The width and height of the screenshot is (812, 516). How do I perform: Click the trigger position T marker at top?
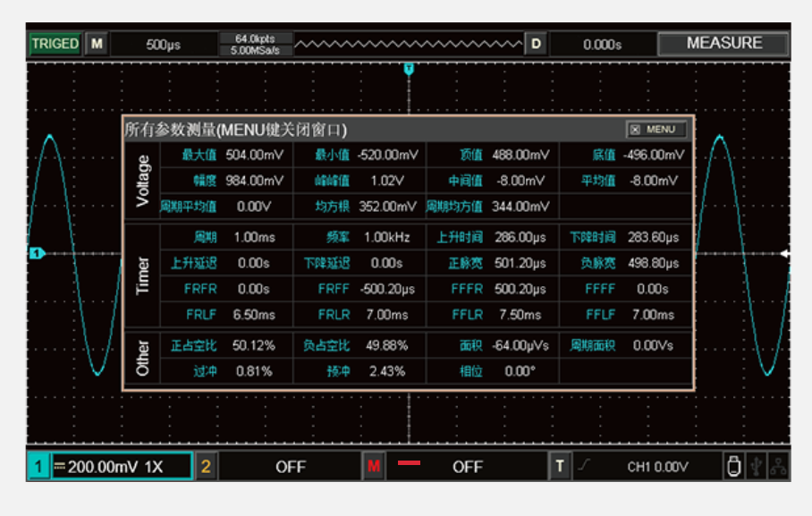tap(409, 68)
